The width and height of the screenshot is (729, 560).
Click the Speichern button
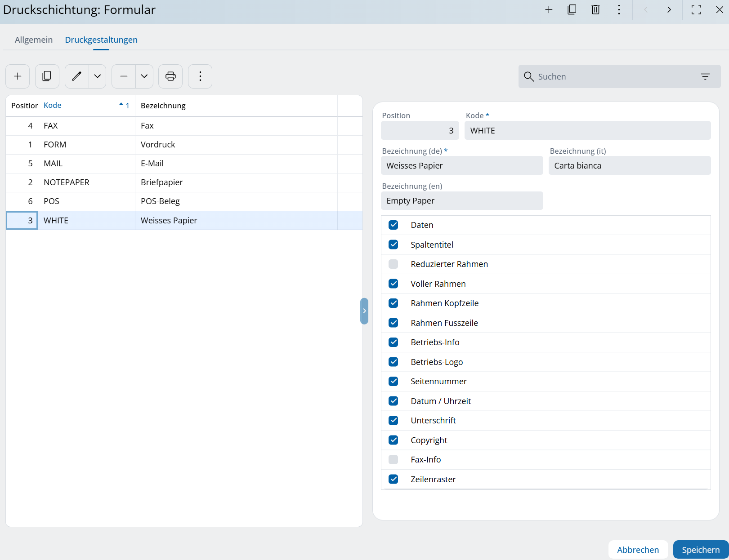[700, 550]
